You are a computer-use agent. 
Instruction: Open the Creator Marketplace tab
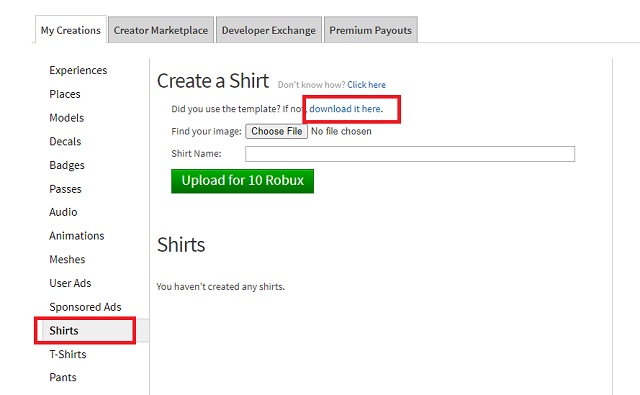(161, 30)
